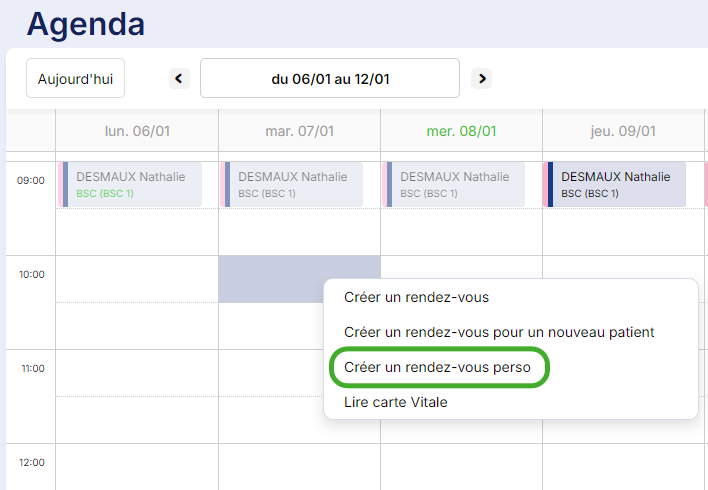Click the Agenda page title
Viewport: 708px width, 490px height.
coord(85,23)
